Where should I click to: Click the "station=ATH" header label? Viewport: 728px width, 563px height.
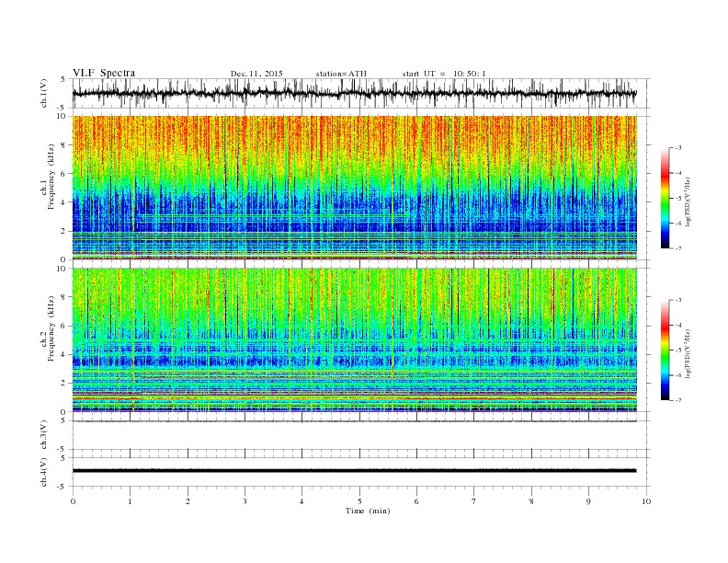[341, 74]
